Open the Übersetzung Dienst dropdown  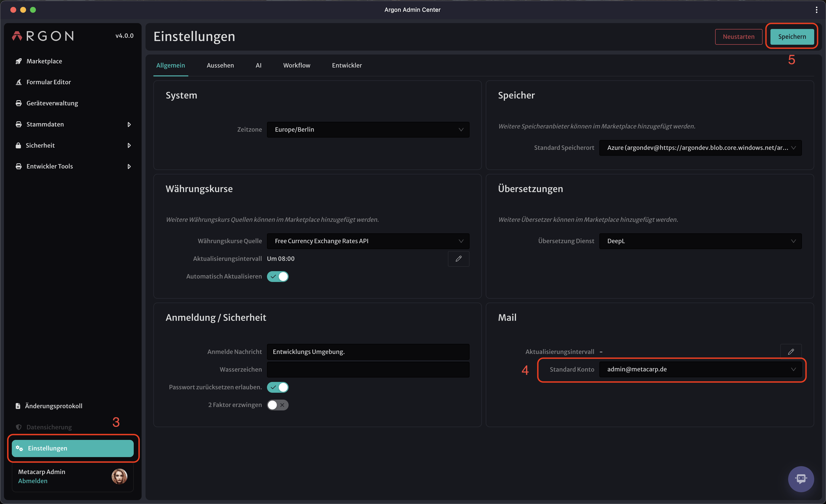[x=701, y=241]
